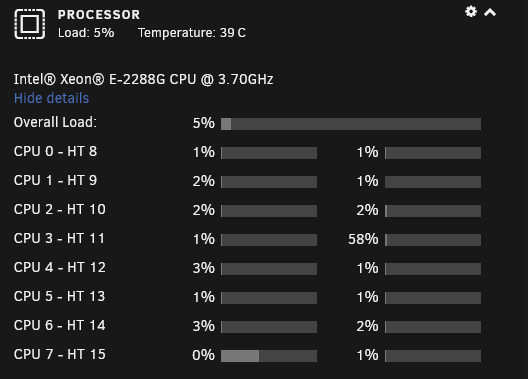This screenshot has width=528, height=379.
Task: Collapse the Processor panel with chevron
Action: pos(490,12)
